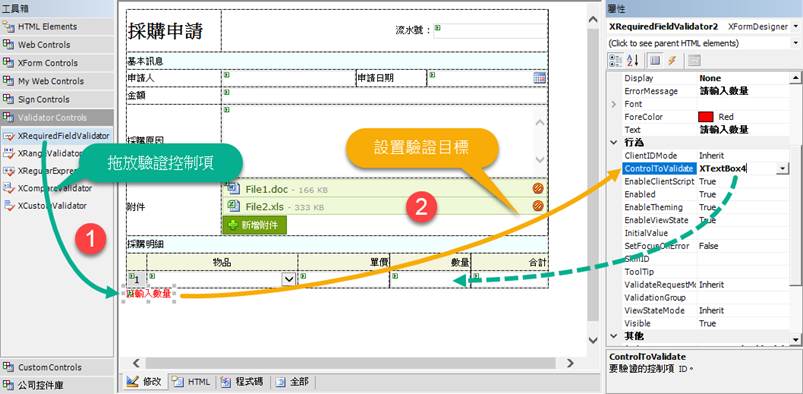Open the Events lightning icon
Viewport: 803px width, 394px height.
(672, 60)
